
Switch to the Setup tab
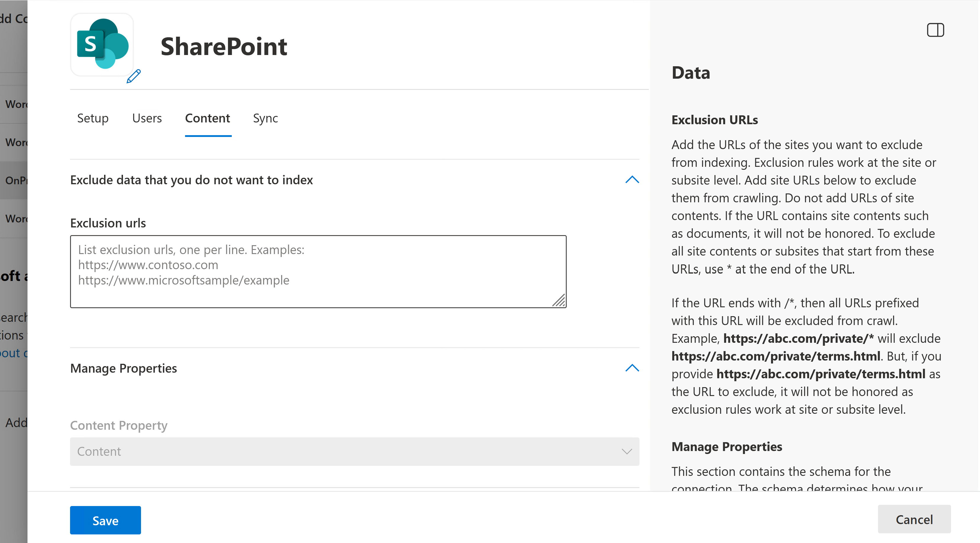tap(93, 118)
